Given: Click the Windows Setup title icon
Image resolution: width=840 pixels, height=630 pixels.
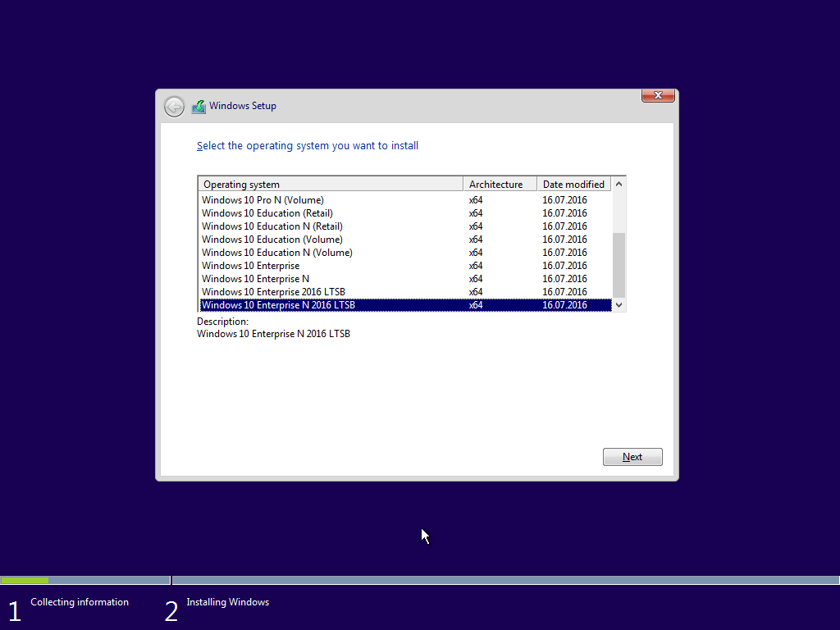Looking at the screenshot, I should point(199,107).
